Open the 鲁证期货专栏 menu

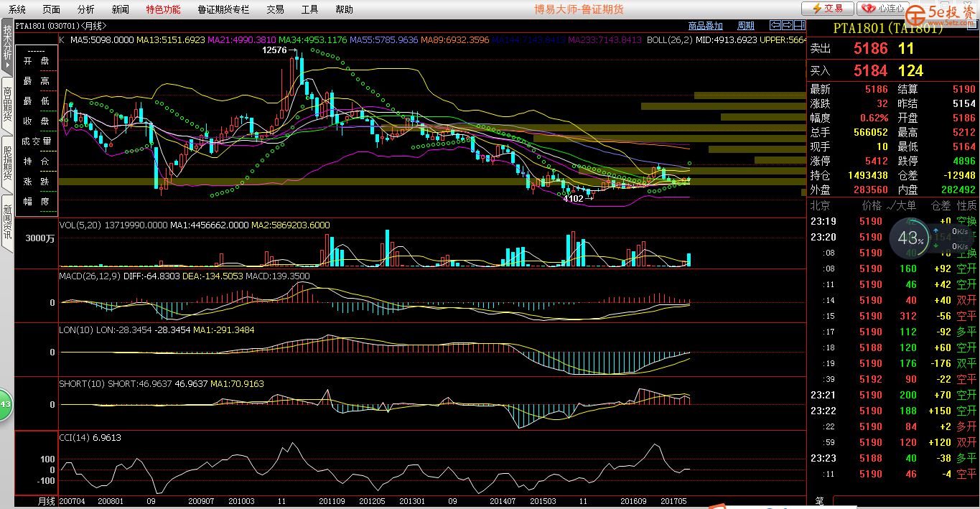click(x=223, y=9)
